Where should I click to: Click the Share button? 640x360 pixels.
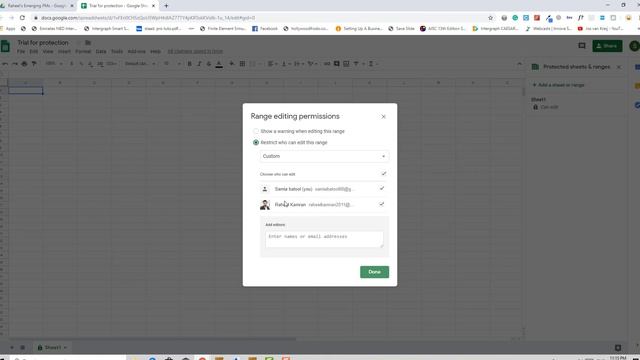[607, 46]
